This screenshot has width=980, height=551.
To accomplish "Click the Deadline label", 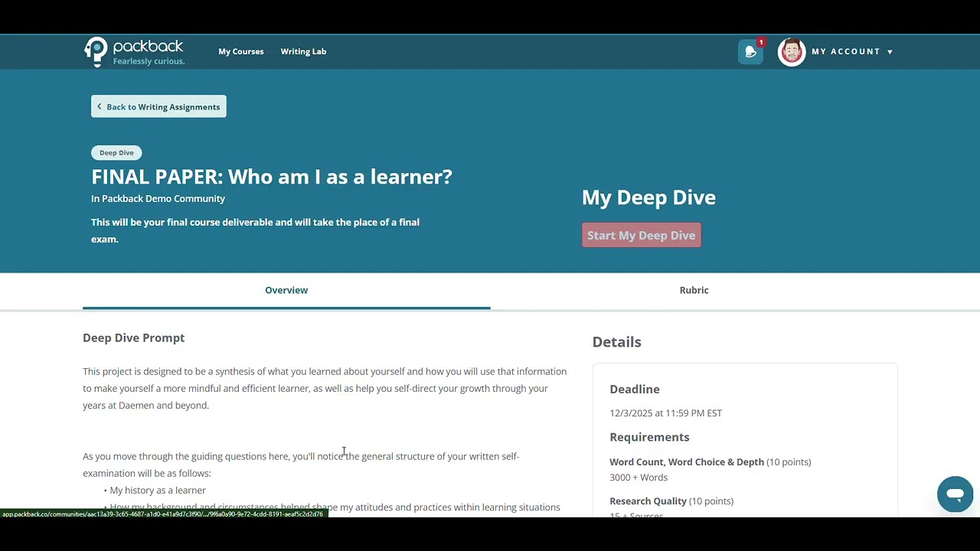I will point(634,390).
